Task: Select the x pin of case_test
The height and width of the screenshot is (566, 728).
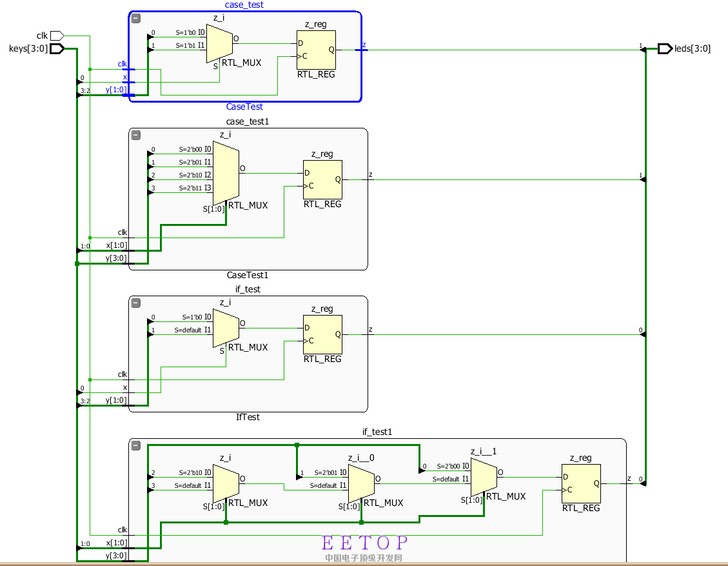Action: (125, 77)
